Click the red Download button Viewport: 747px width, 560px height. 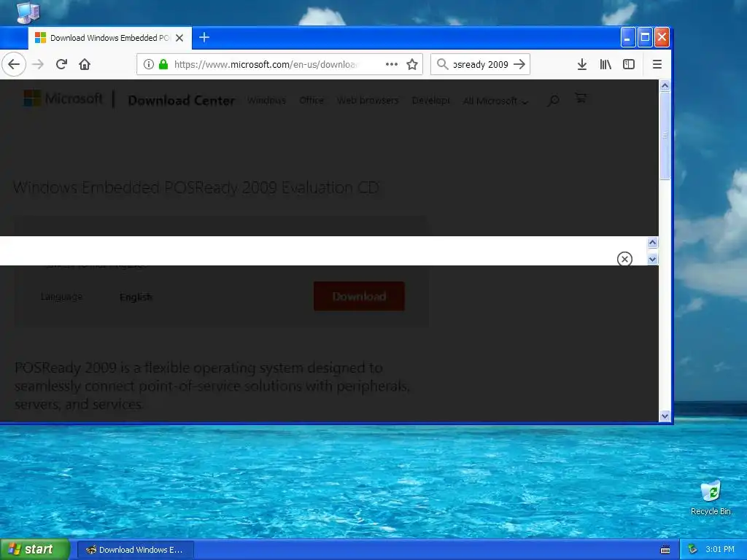359,296
